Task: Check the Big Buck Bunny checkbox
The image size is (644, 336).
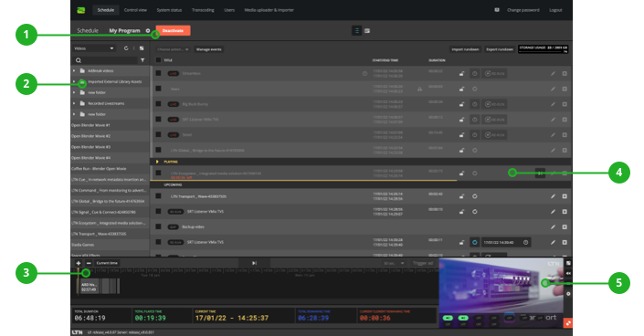Action: click(x=159, y=104)
